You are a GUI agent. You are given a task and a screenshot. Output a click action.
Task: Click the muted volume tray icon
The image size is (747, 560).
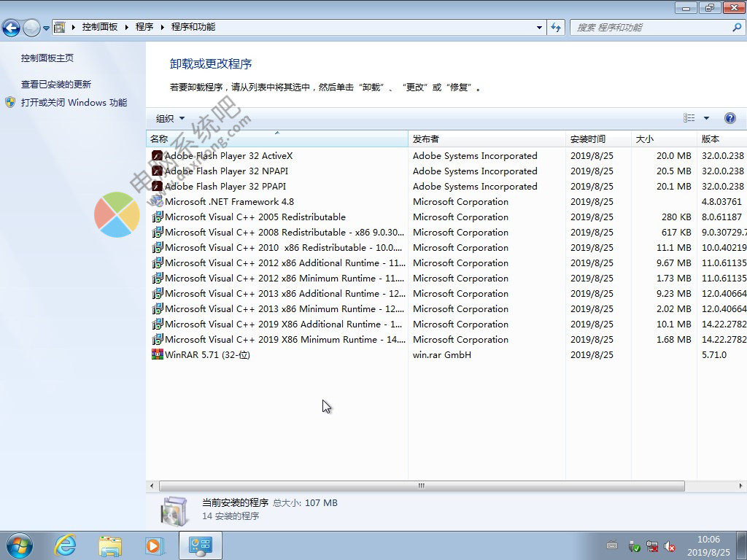(x=670, y=546)
